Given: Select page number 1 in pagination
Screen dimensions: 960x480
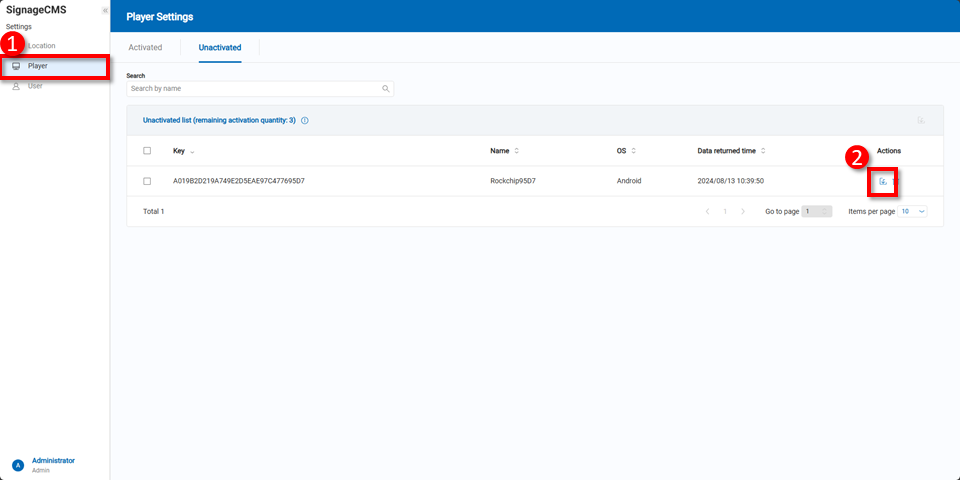Looking at the screenshot, I should pyautogui.click(x=725, y=211).
